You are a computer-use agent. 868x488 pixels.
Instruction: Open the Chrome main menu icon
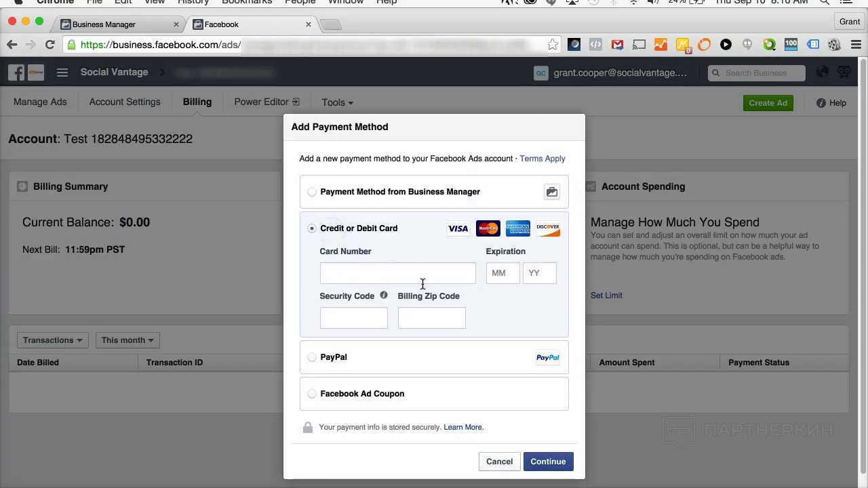(855, 45)
